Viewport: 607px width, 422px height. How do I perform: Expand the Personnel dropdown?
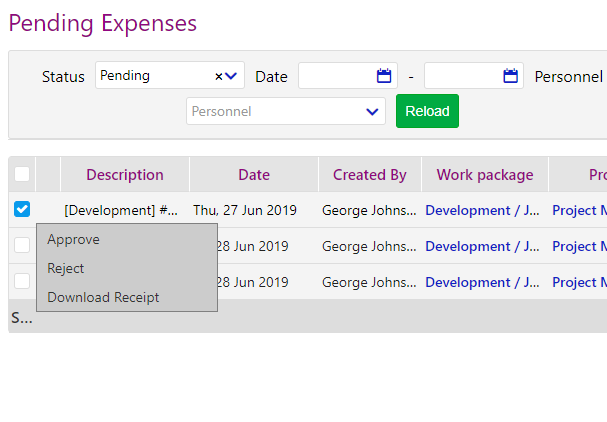pyautogui.click(x=373, y=111)
